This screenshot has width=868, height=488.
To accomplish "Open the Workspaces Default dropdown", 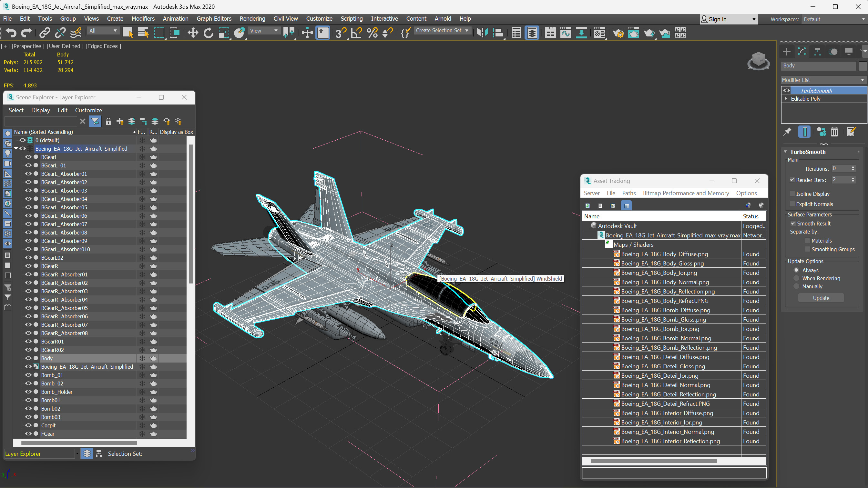I will 834,19.
